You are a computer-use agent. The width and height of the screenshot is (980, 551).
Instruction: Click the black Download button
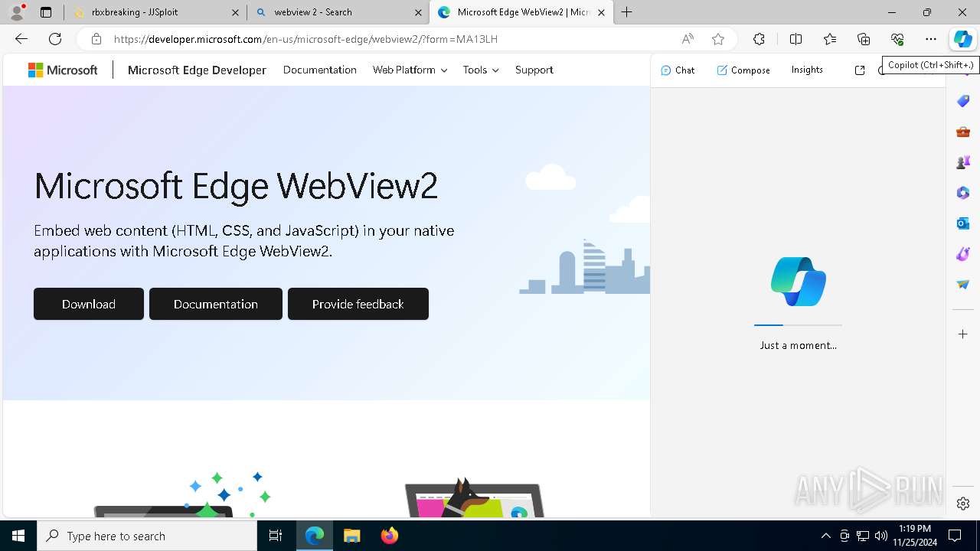[89, 304]
